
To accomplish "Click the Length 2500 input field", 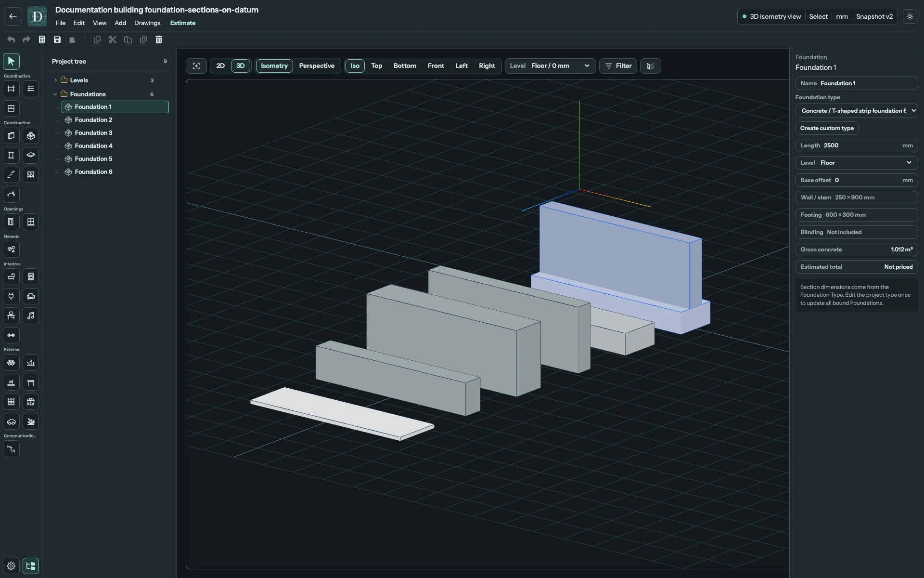I will tap(857, 145).
